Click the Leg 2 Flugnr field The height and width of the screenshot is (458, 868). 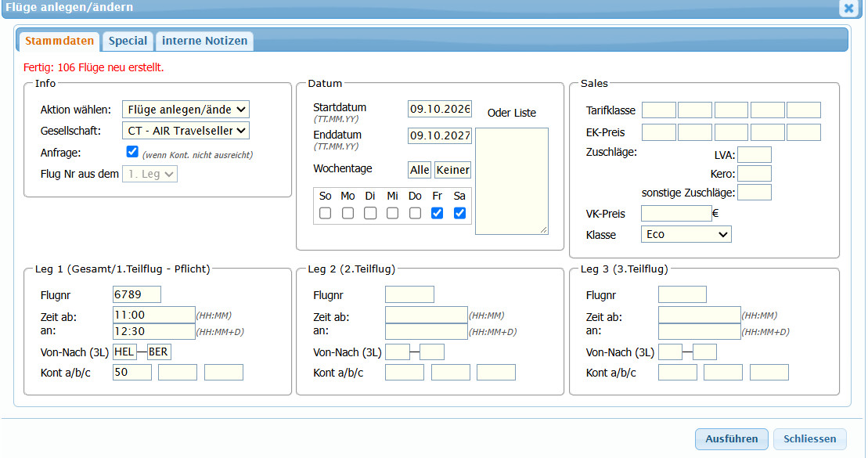click(x=409, y=294)
